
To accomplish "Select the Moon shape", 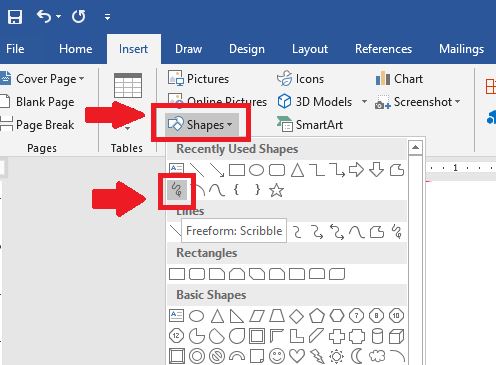I will pyautogui.click(x=357, y=356).
